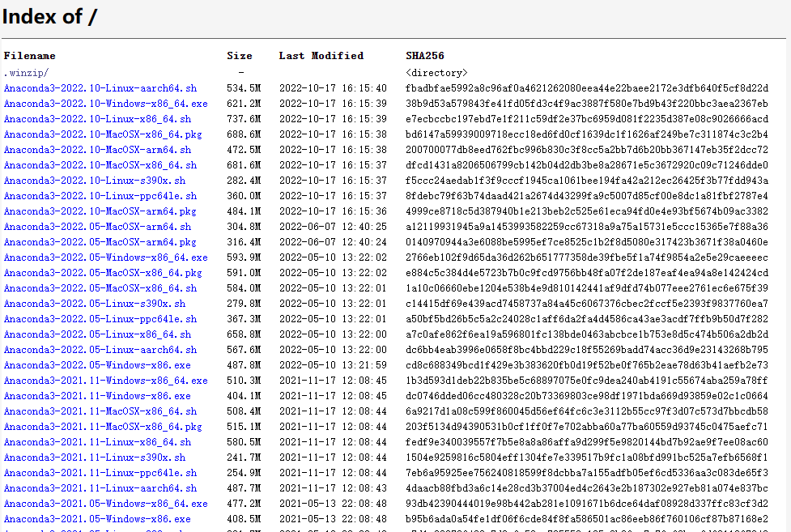Select the SHA256 hash starting with cd8c688349bc
This screenshot has height=532, width=791.
pyautogui.click(x=587, y=365)
